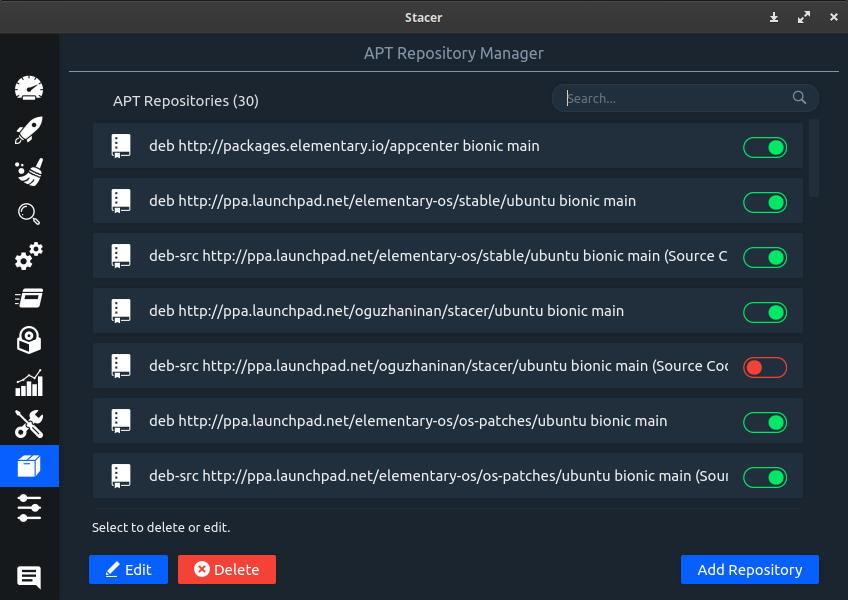Open Resources bar-chart icon

[29, 382]
